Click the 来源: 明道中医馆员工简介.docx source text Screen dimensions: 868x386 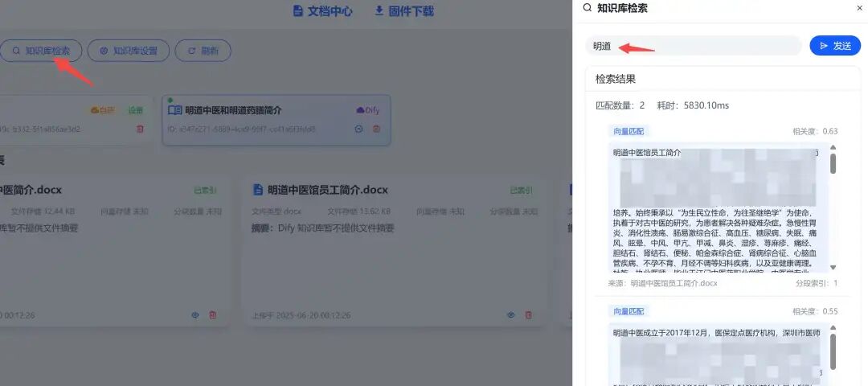[662, 283]
